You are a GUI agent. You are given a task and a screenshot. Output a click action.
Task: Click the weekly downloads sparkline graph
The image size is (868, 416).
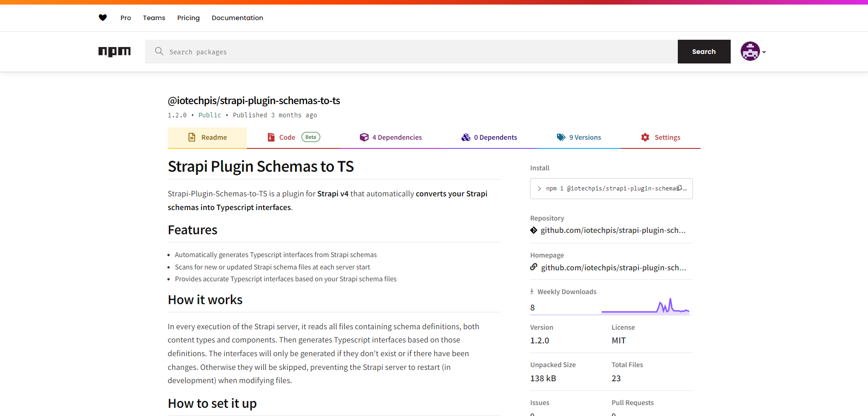(x=645, y=306)
